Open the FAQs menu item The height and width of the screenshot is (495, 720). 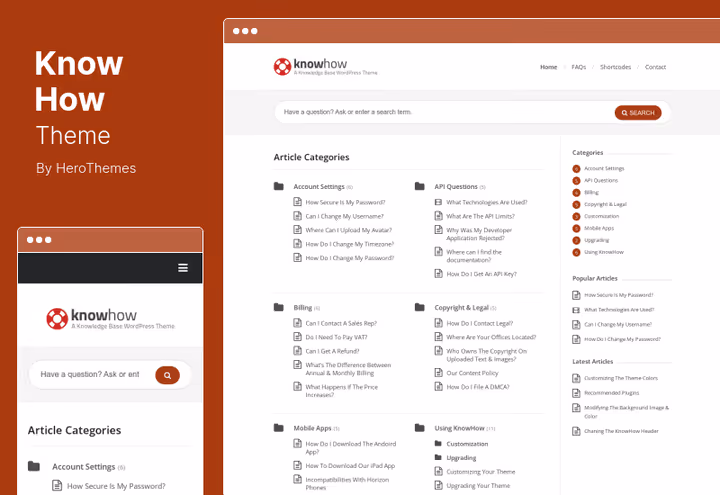point(579,67)
